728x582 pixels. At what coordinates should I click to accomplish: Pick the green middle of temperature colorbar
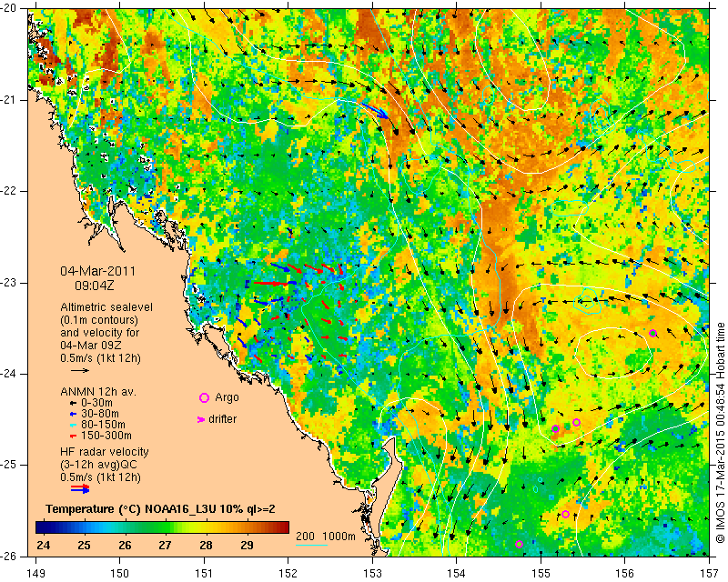pyautogui.click(x=163, y=527)
